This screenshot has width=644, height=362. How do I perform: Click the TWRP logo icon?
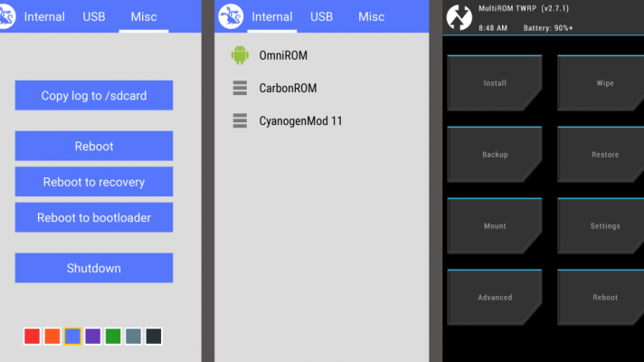459,17
